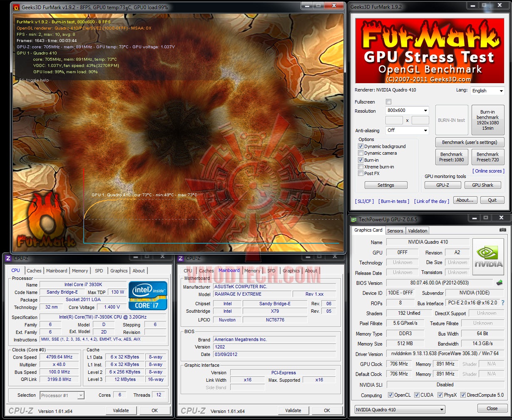
Task: Click OK in the left CPU-Z window
Action: [154, 410]
